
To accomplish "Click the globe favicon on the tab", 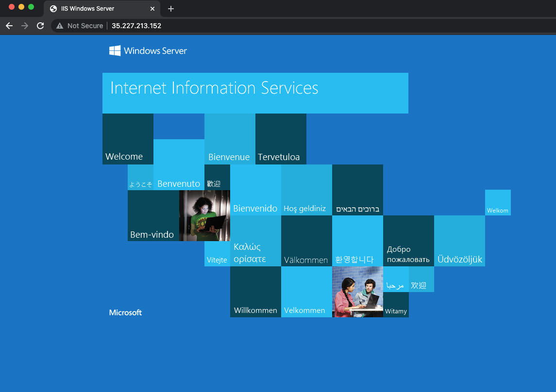I will 53,9.
